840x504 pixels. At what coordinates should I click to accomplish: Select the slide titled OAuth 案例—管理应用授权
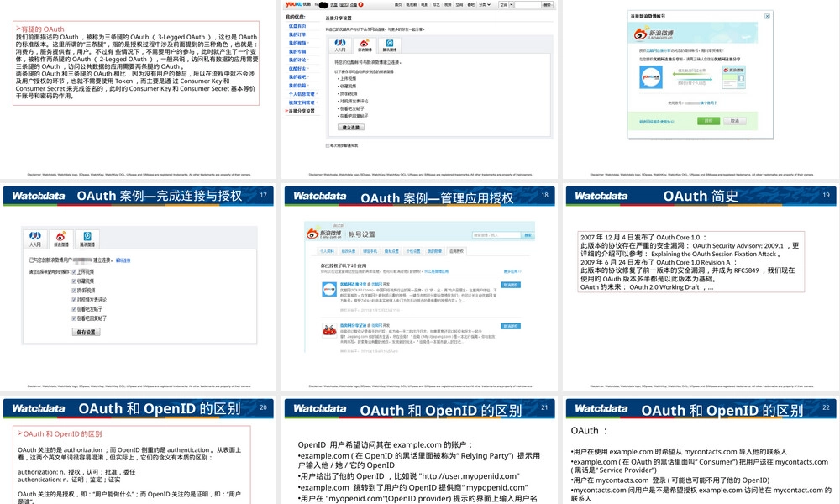click(x=420, y=286)
